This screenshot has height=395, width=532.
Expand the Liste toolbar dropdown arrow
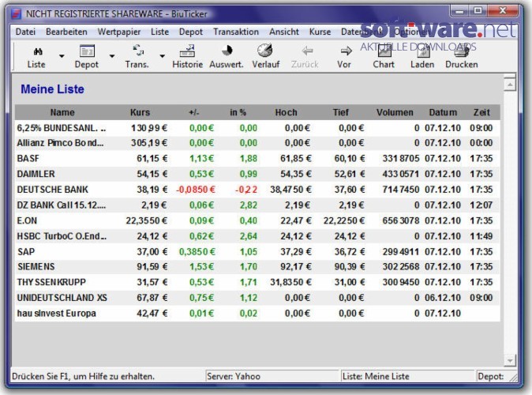point(62,56)
